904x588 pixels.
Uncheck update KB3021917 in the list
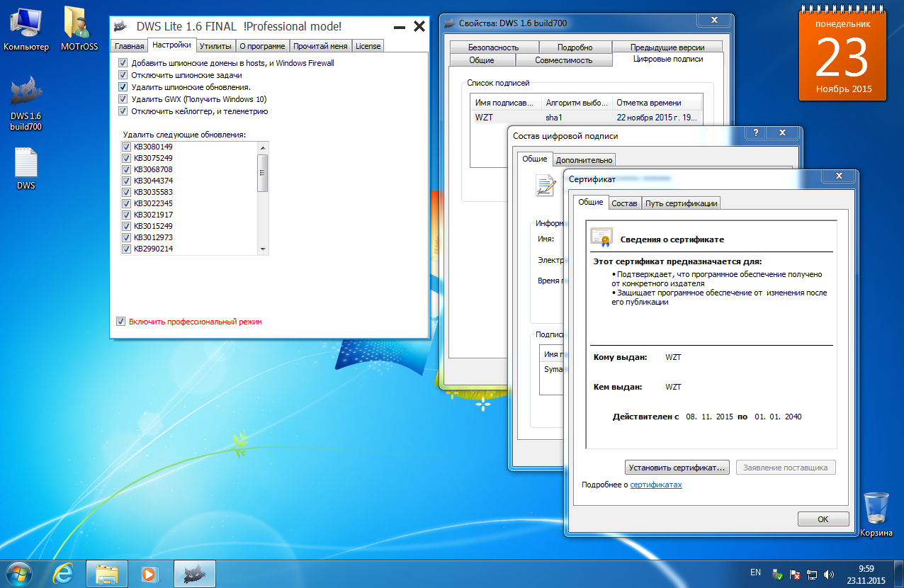[x=127, y=215]
